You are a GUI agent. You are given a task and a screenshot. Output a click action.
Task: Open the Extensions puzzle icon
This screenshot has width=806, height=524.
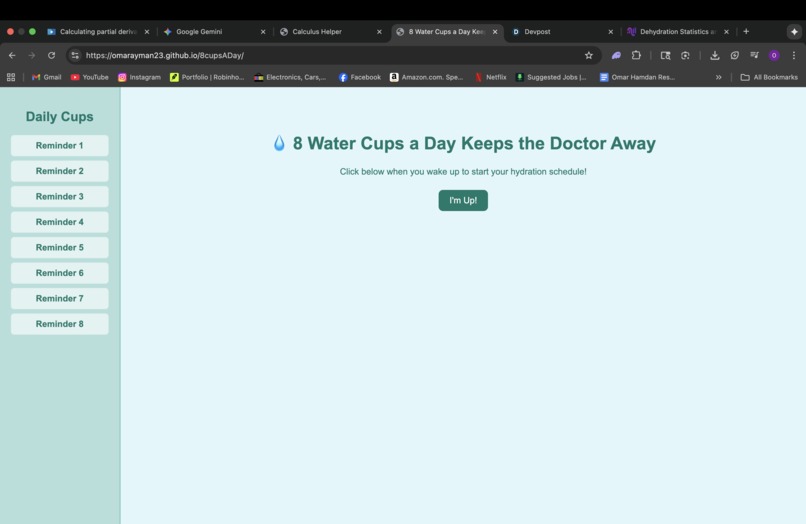click(636, 55)
